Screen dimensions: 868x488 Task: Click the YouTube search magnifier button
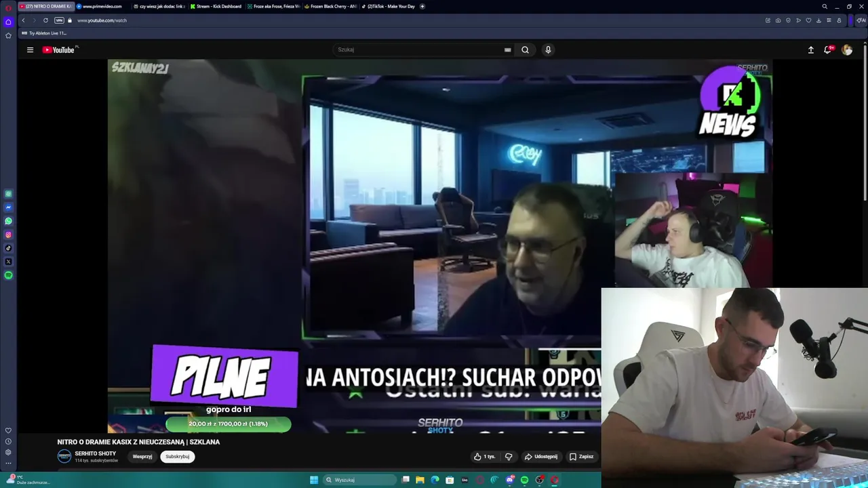(525, 49)
